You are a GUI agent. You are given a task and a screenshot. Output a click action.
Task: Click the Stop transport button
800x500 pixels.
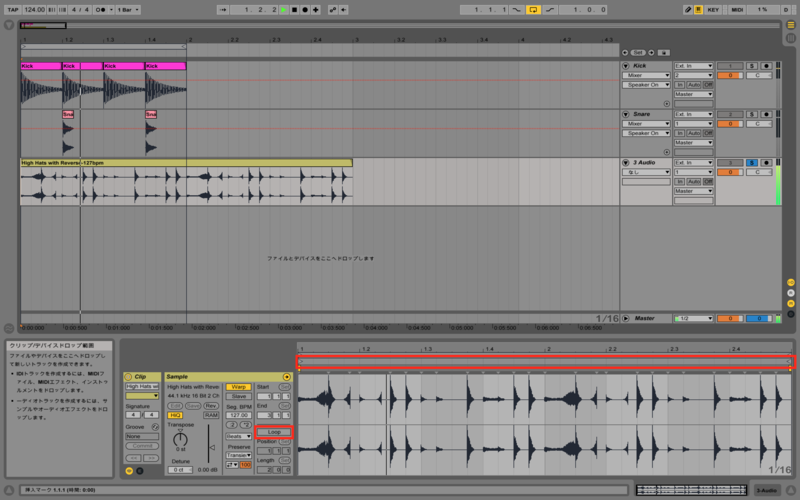click(x=294, y=10)
